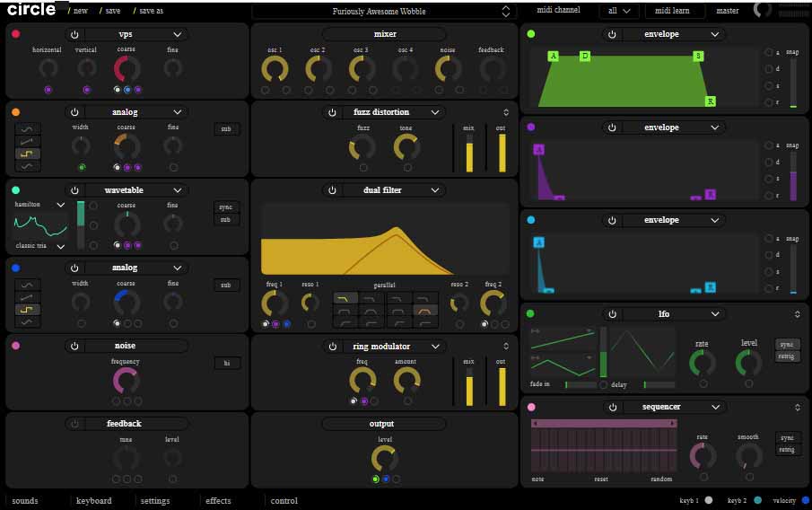
Task: Open the sounds tab
Action: pyautogui.click(x=25, y=501)
